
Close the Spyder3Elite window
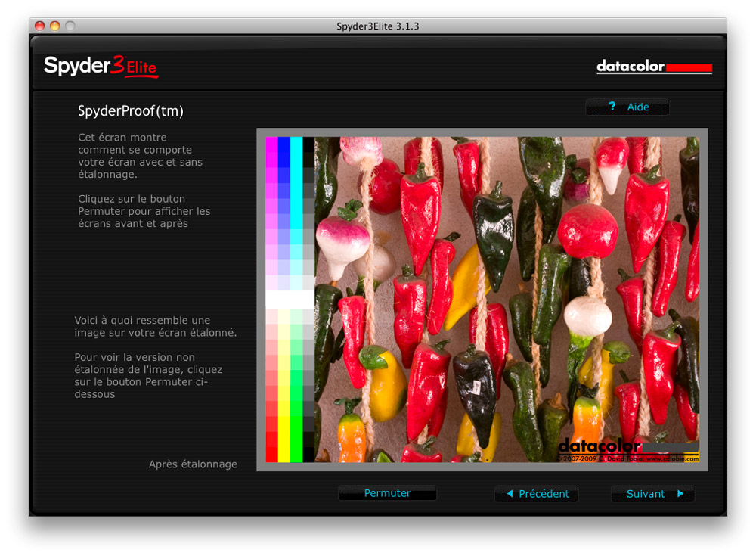[x=40, y=26]
